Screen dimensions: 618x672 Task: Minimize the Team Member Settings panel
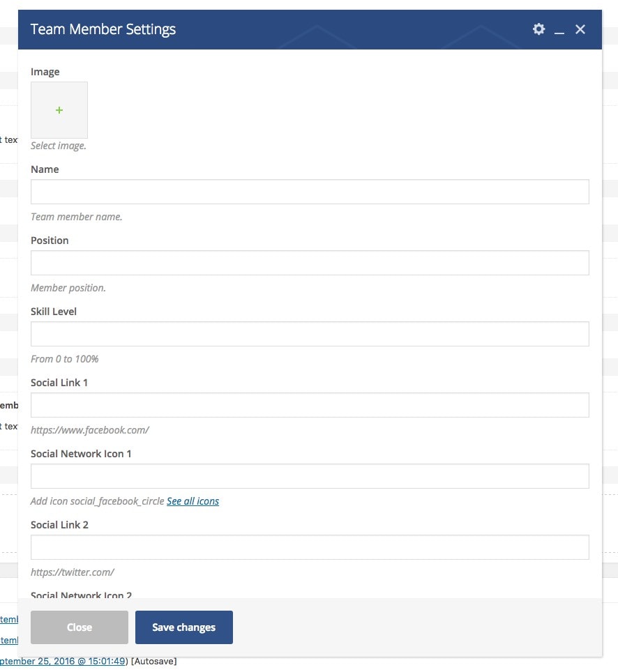(559, 30)
